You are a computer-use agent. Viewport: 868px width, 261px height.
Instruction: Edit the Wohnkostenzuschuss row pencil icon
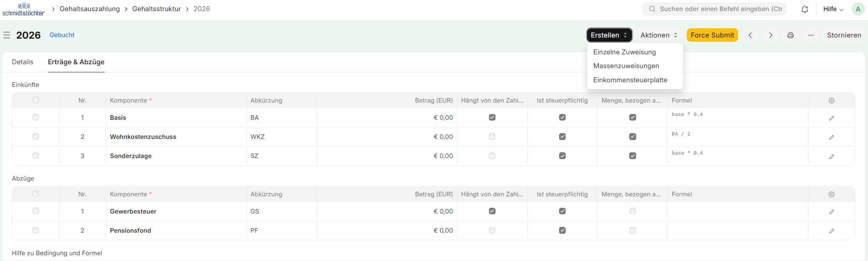(831, 137)
